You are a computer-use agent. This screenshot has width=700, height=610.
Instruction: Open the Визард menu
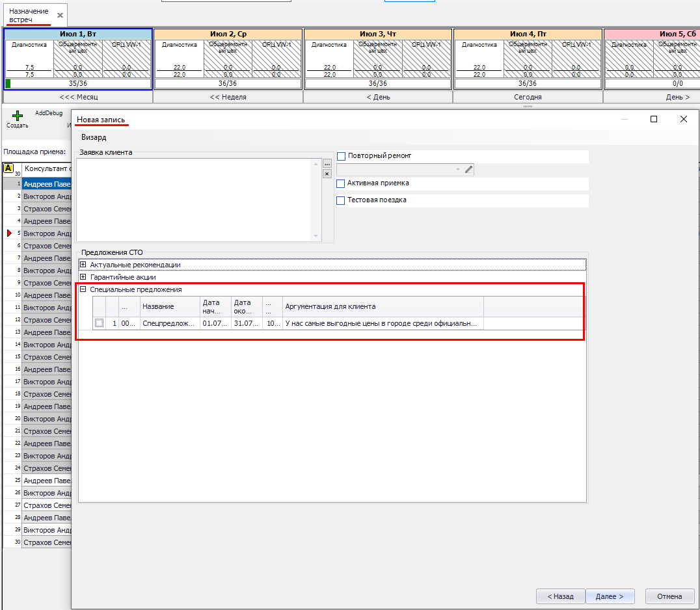coord(94,138)
